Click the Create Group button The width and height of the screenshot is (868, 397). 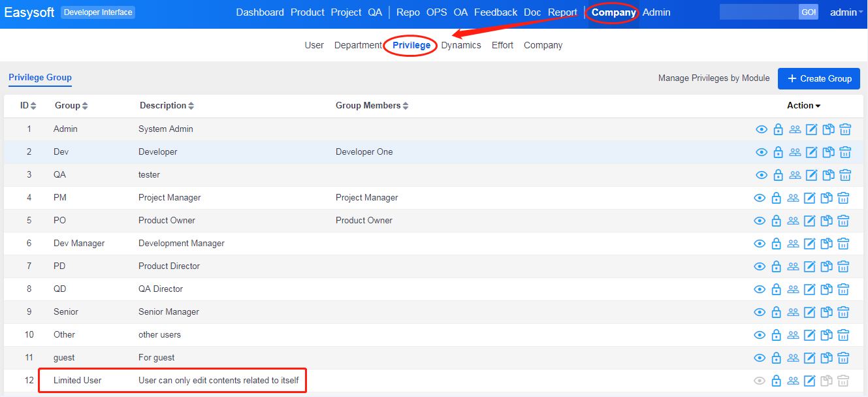pyautogui.click(x=818, y=78)
